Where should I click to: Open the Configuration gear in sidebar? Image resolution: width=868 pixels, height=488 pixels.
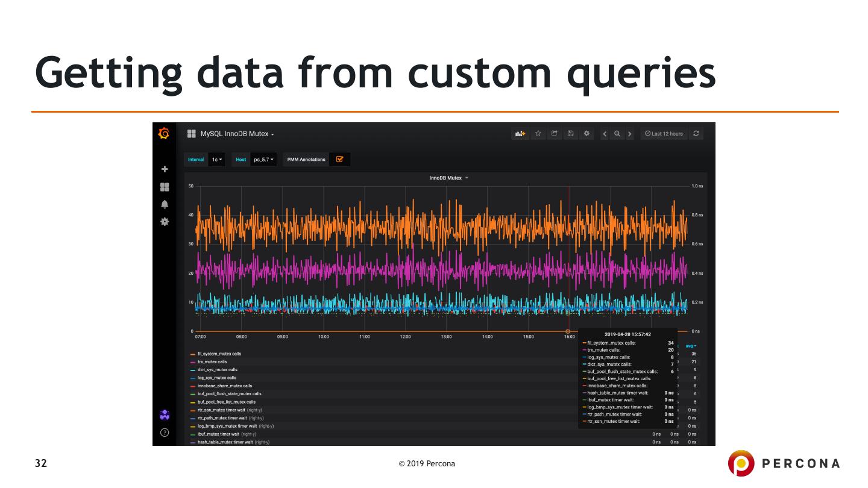(164, 222)
